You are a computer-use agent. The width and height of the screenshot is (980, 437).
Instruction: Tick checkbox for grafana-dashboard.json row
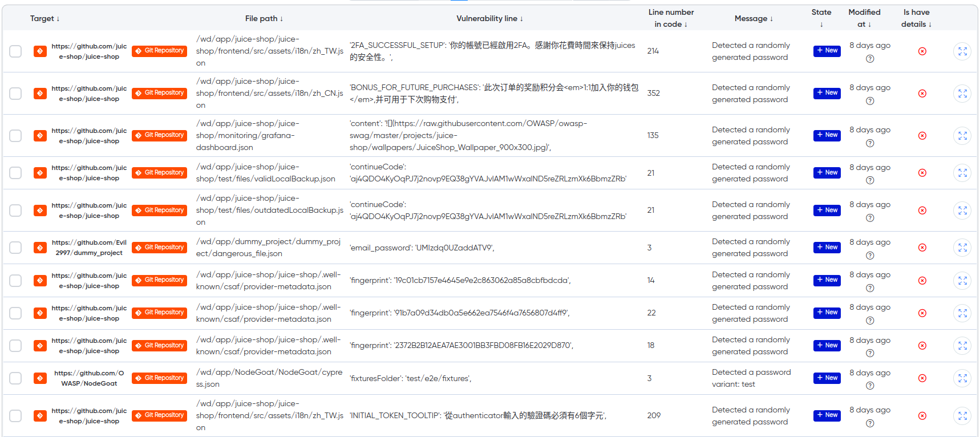[x=15, y=136]
